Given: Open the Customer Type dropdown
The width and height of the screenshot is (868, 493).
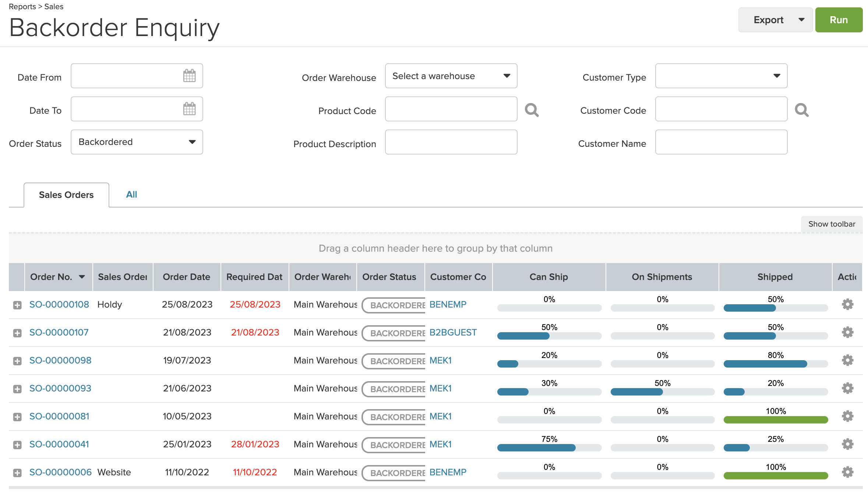Looking at the screenshot, I should [x=722, y=76].
